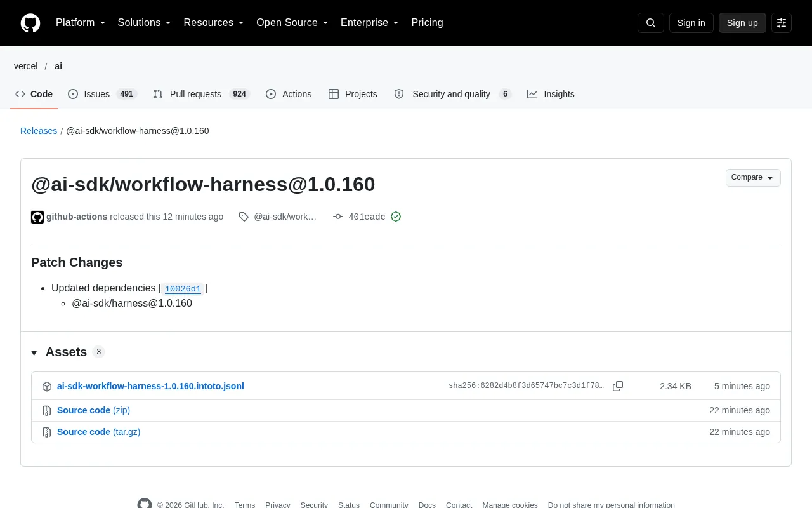812x508 pixels.
Task: Open the Actions tab
Action: click(289, 94)
